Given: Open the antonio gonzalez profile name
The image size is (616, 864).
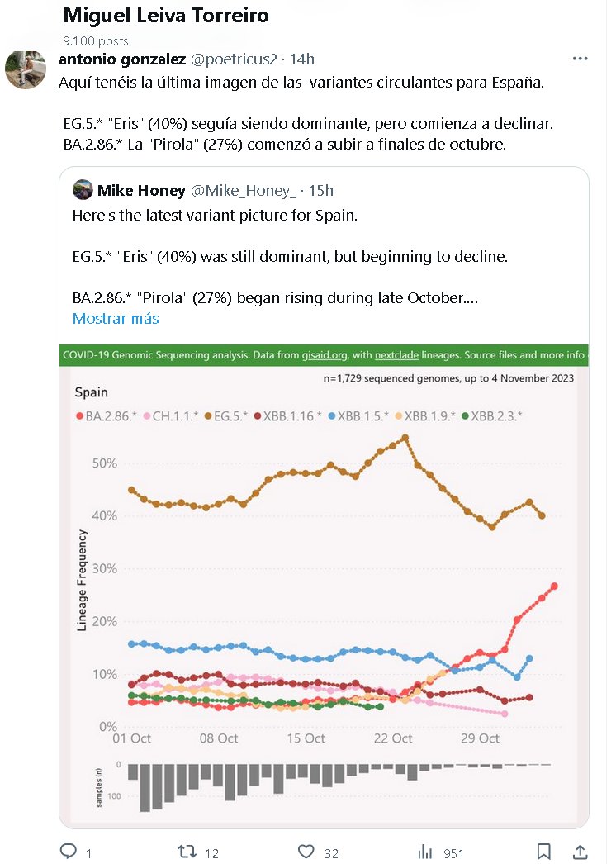Looking at the screenshot, I should click(x=123, y=59).
